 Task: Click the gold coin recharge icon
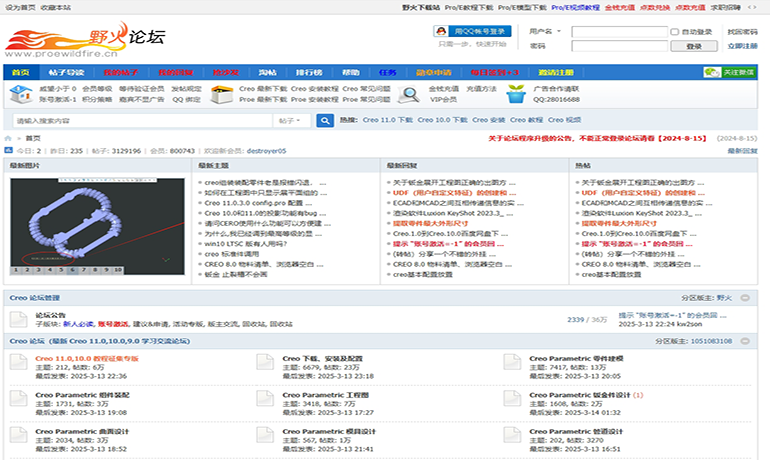[410, 94]
